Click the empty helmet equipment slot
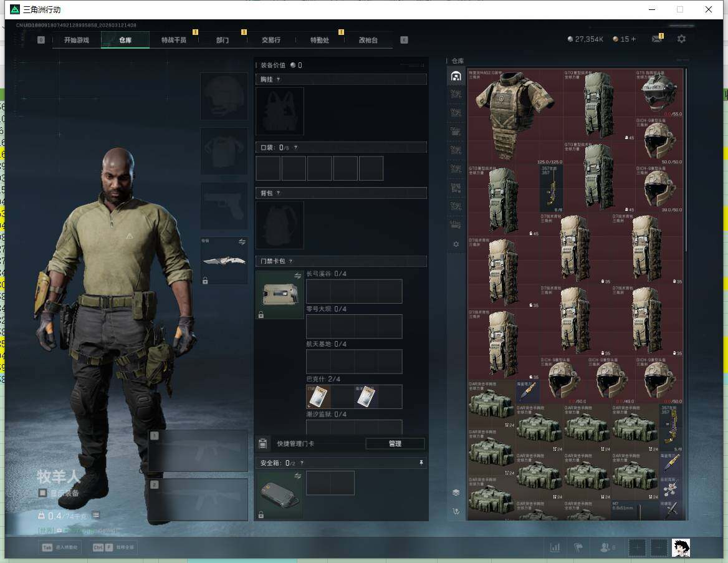Screen dimensions: 728x563 [224, 96]
